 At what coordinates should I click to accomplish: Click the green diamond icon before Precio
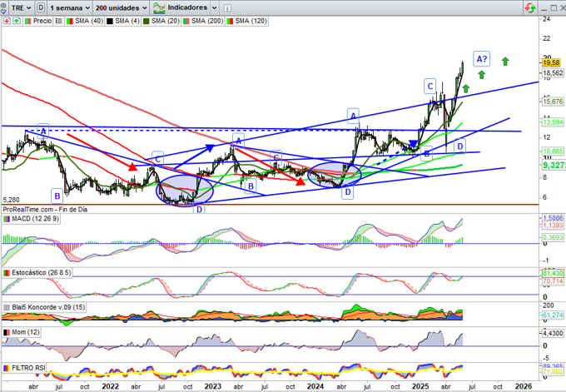coord(17,22)
